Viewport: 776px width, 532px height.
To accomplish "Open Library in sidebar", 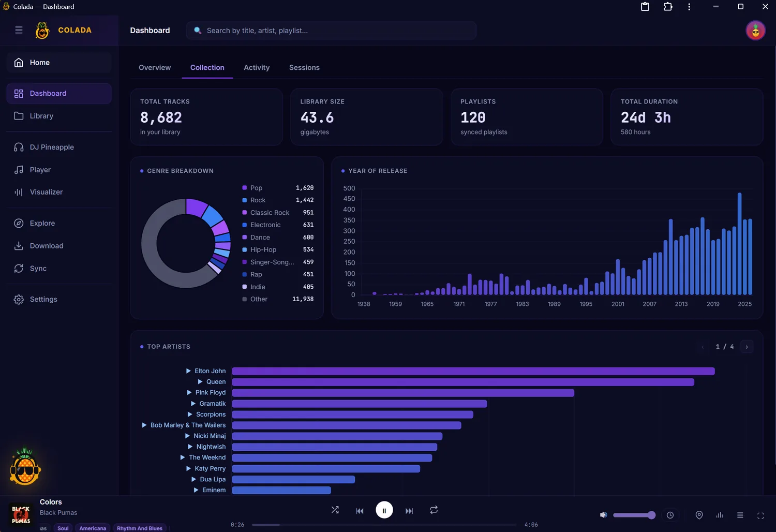I will tap(59, 116).
